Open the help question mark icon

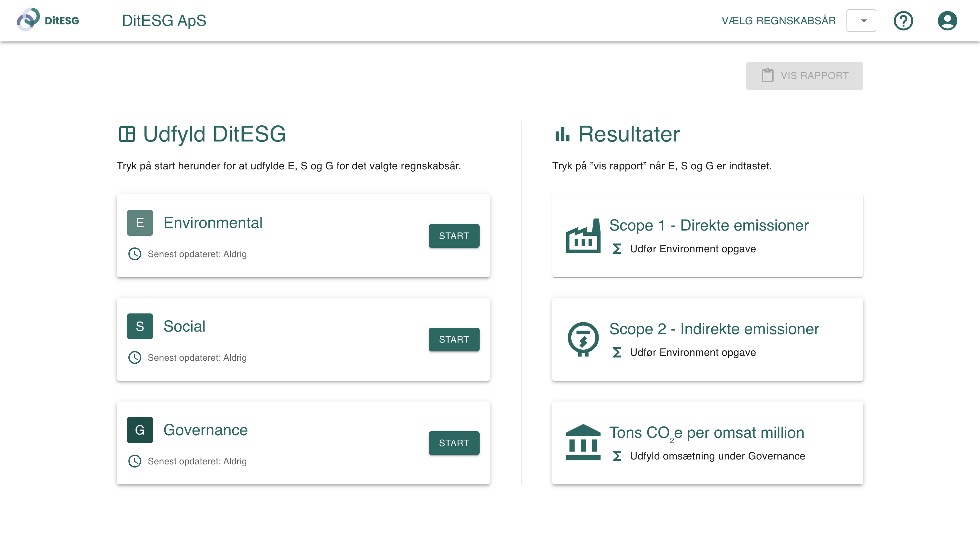pyautogui.click(x=903, y=21)
